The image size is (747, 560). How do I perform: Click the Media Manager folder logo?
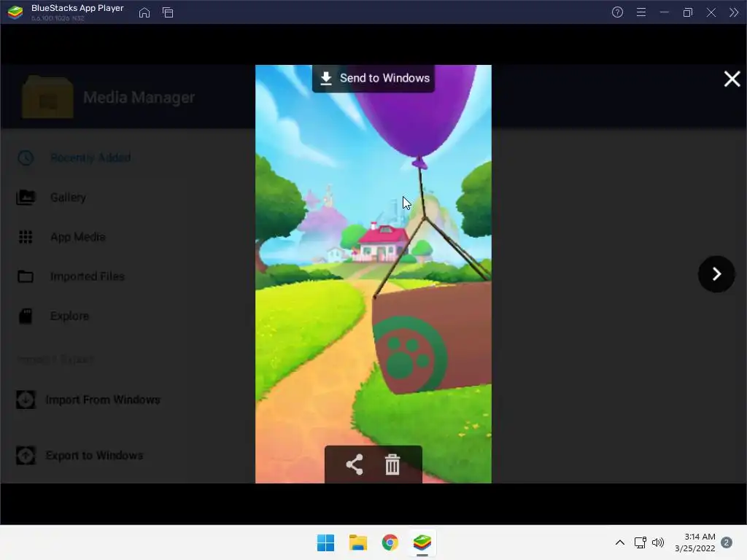(47, 97)
